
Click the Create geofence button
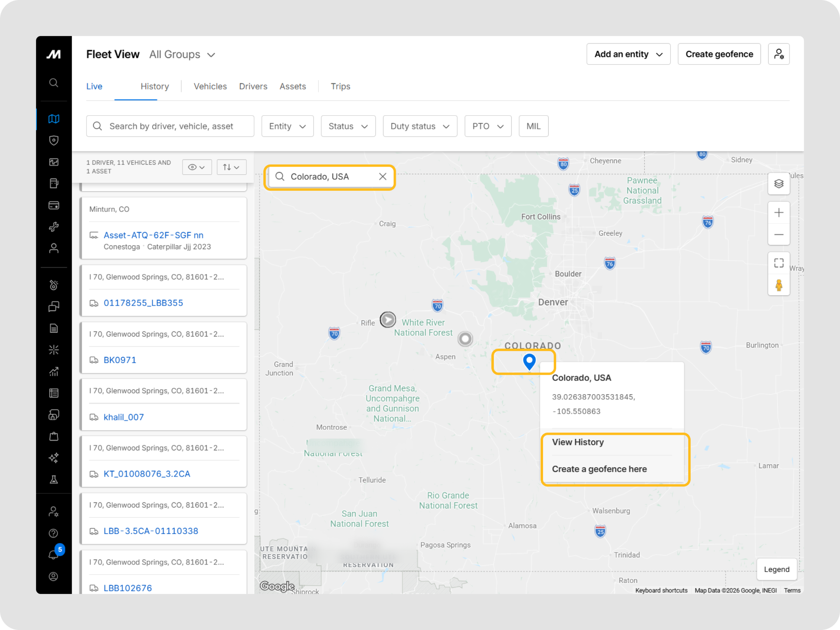point(719,54)
